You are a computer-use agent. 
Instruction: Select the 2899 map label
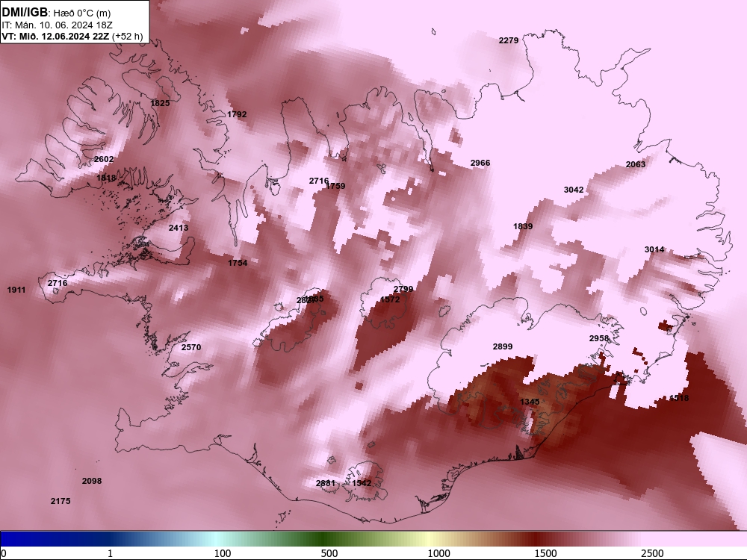click(503, 346)
